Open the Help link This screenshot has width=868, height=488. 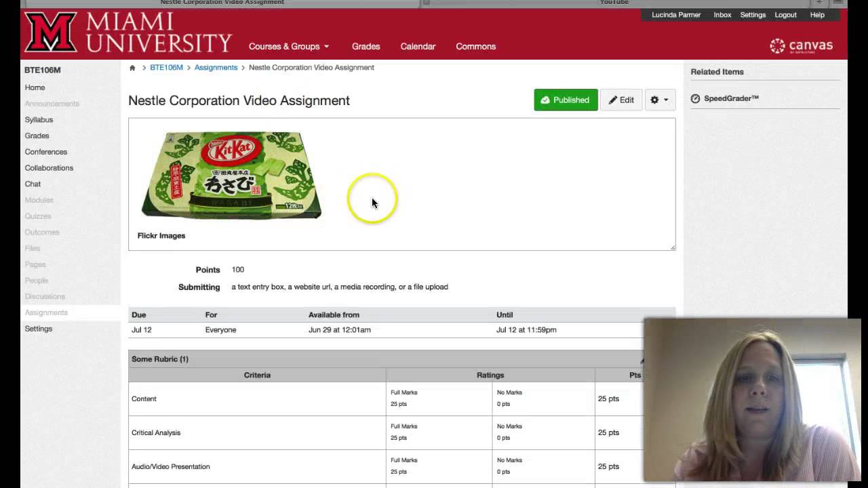click(x=817, y=15)
